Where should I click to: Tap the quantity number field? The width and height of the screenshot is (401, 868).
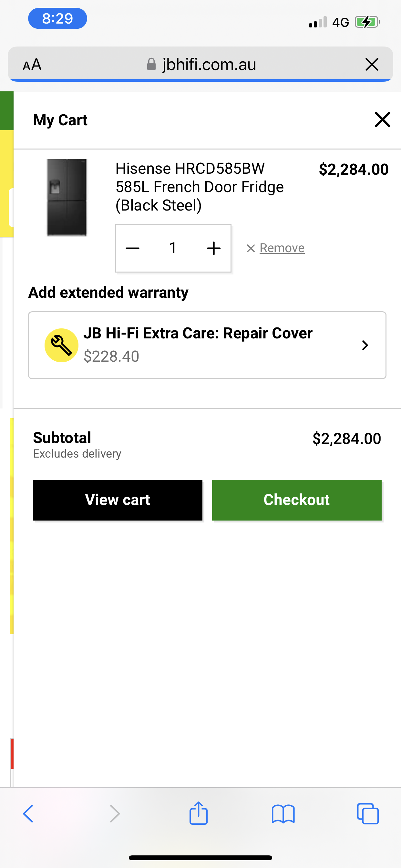[173, 248]
